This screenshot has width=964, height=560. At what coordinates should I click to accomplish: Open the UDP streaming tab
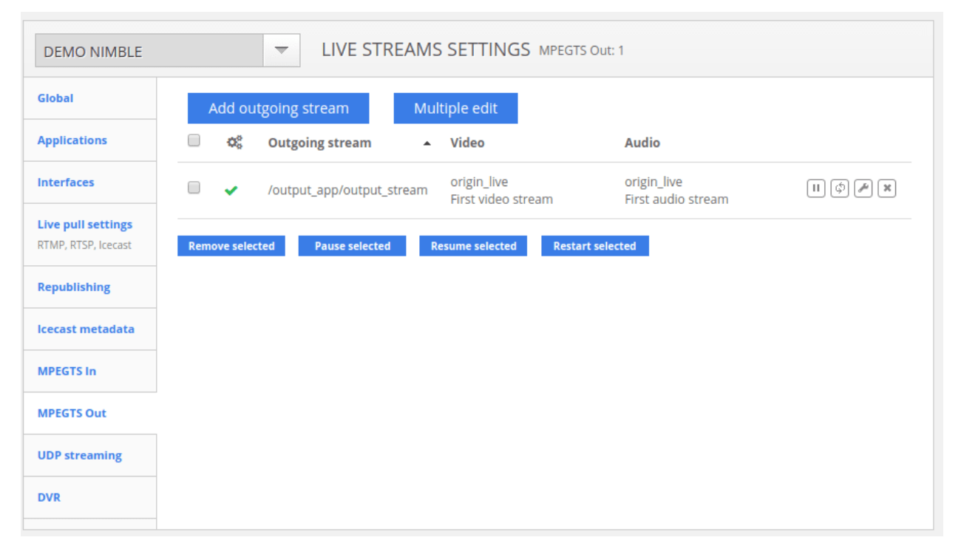[x=80, y=455]
